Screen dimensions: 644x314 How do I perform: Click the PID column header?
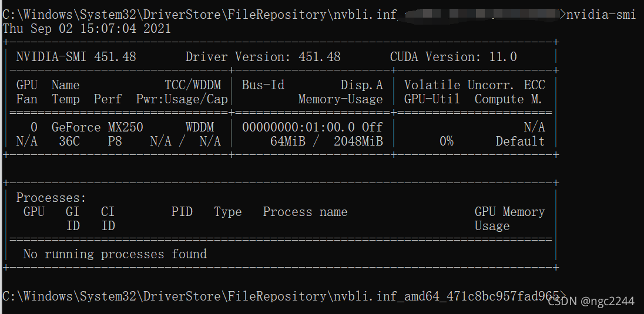tap(182, 212)
